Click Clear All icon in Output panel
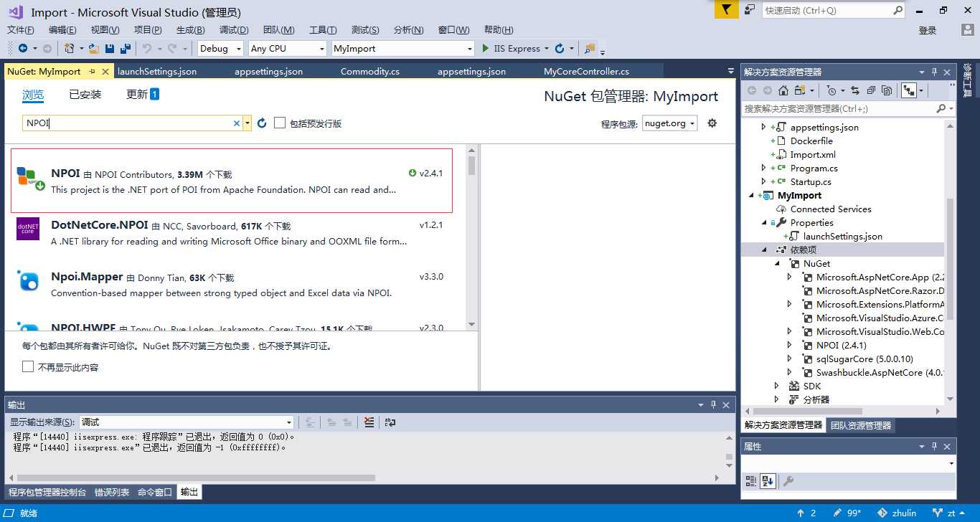 click(x=369, y=422)
